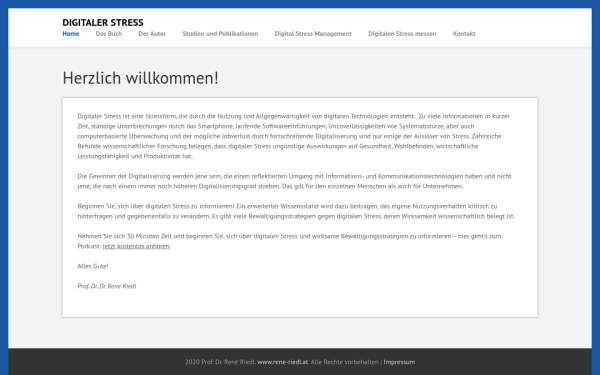Image resolution: width=600 pixels, height=375 pixels.
Task: Open the Home menu item
Action: coord(71,34)
